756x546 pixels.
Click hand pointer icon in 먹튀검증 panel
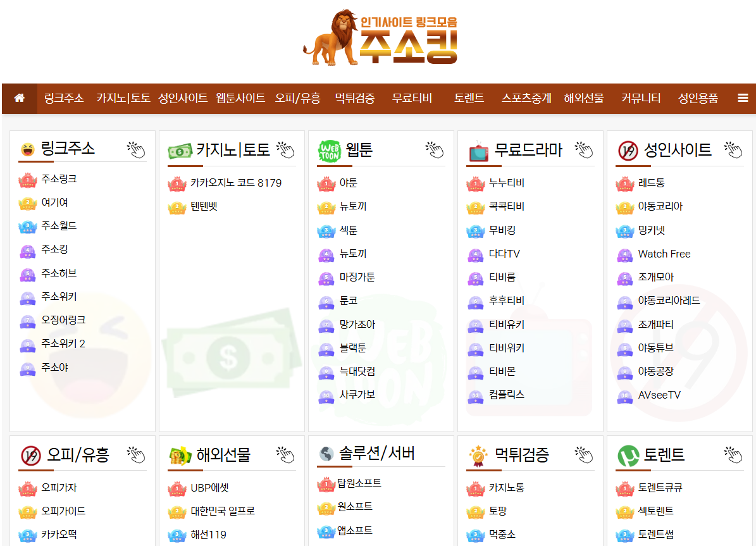pos(584,454)
